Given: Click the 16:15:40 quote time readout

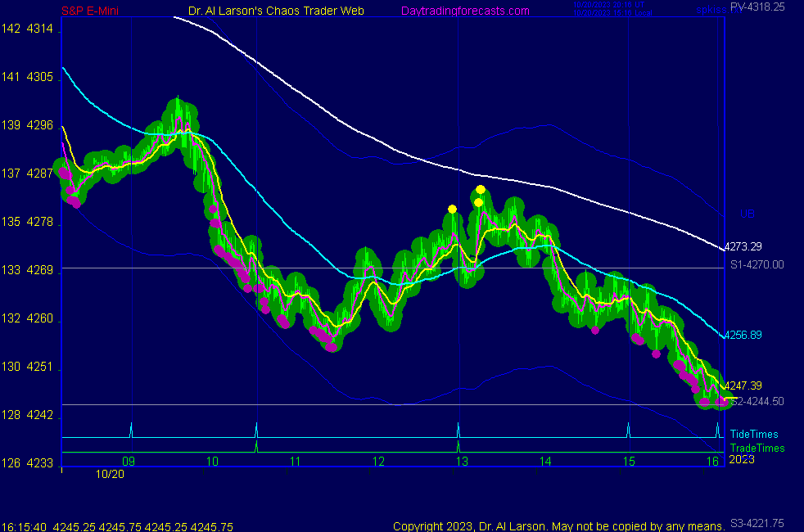Looking at the screenshot, I should [x=24, y=527].
